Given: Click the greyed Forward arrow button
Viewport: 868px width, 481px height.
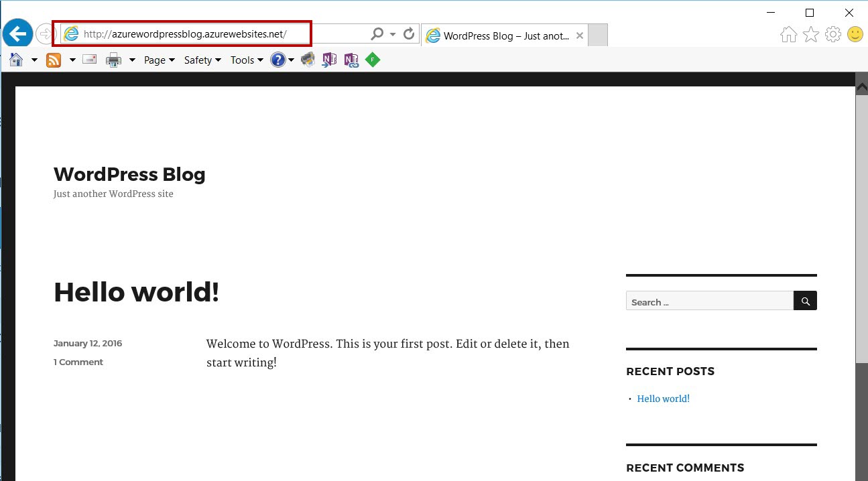Looking at the screenshot, I should point(44,33).
